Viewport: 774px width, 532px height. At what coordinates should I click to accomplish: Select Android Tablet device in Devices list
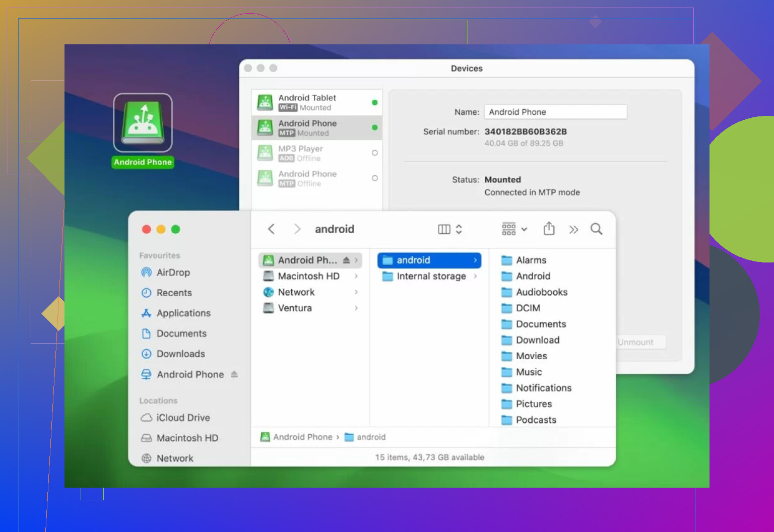click(x=317, y=102)
